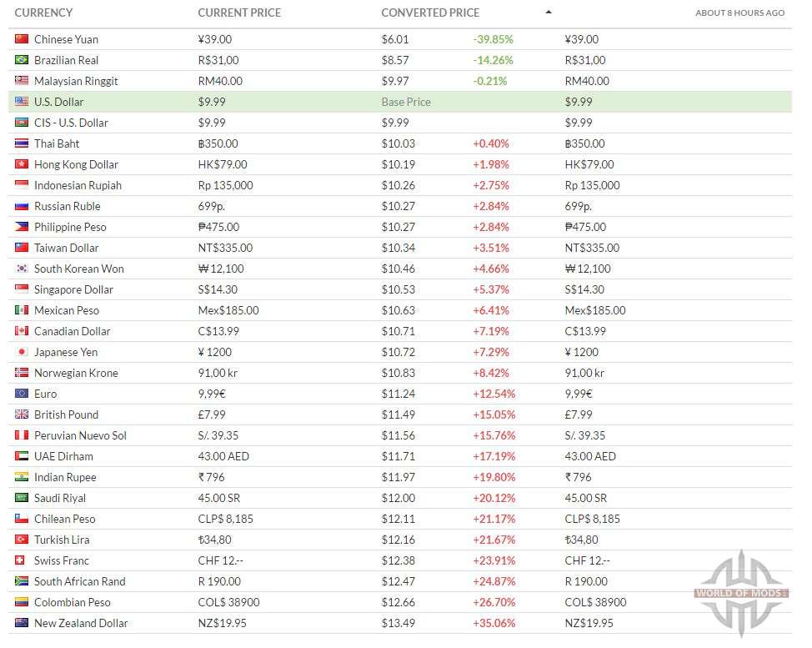Screen dimensions: 812x648
Task: Click the Turkish Lira currency name
Action: click(62, 540)
